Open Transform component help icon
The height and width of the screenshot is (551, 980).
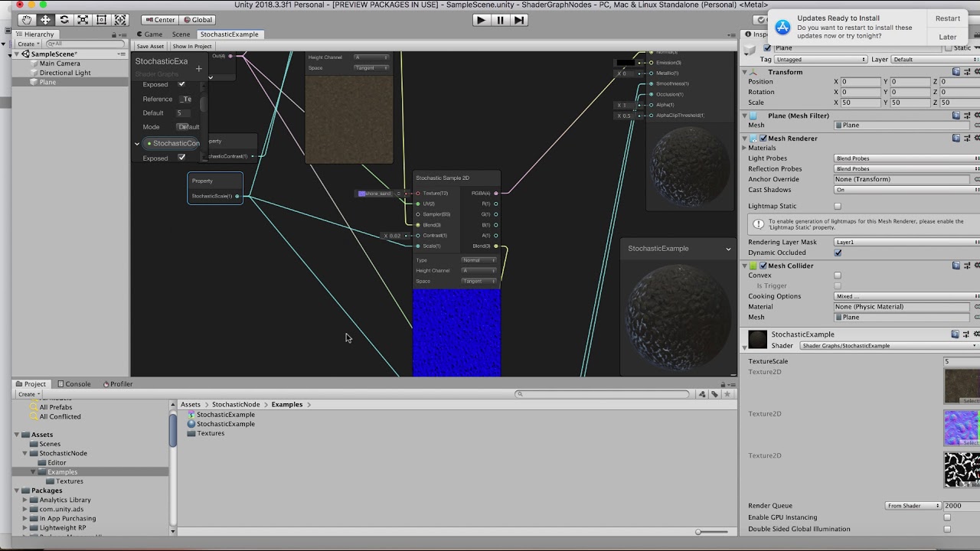(x=955, y=72)
